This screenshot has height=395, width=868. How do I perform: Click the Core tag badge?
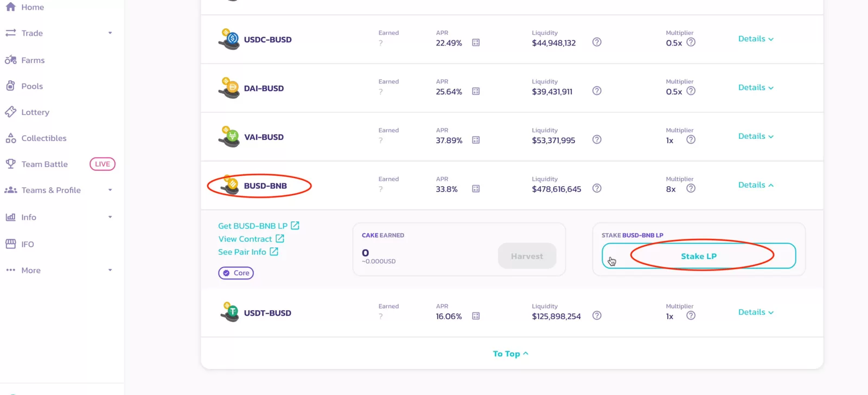(236, 273)
